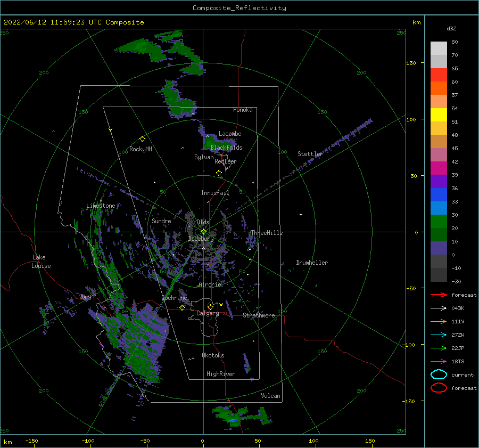Click the Ponoka label
Image resolution: width=479 pixels, height=448 pixels.
[x=243, y=110]
